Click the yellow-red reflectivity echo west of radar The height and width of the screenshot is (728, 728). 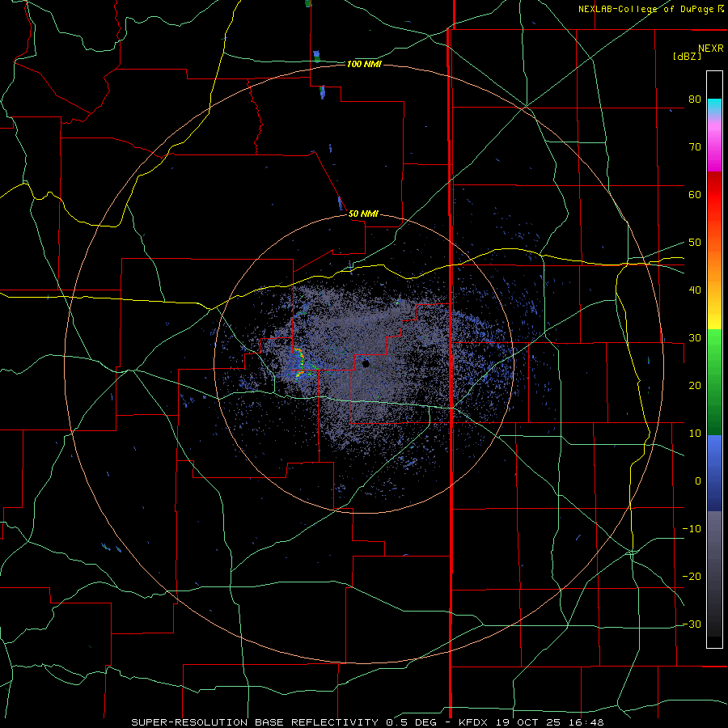tap(300, 362)
